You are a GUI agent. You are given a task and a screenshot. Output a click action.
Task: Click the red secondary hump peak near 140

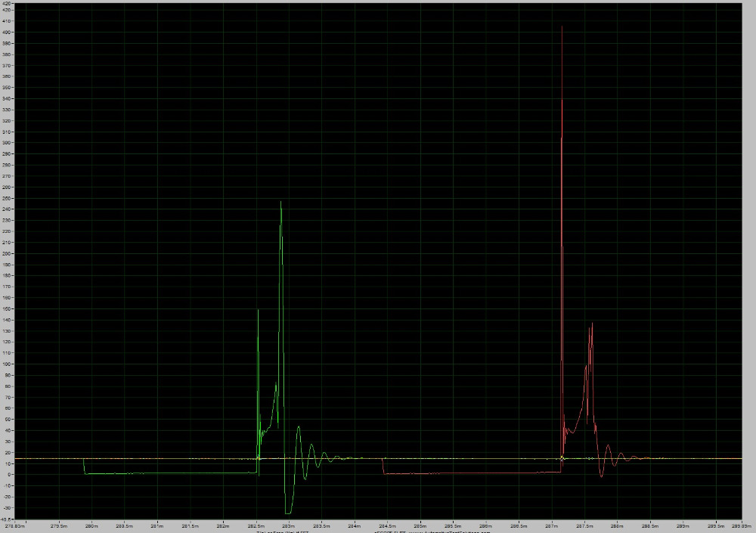(x=591, y=324)
